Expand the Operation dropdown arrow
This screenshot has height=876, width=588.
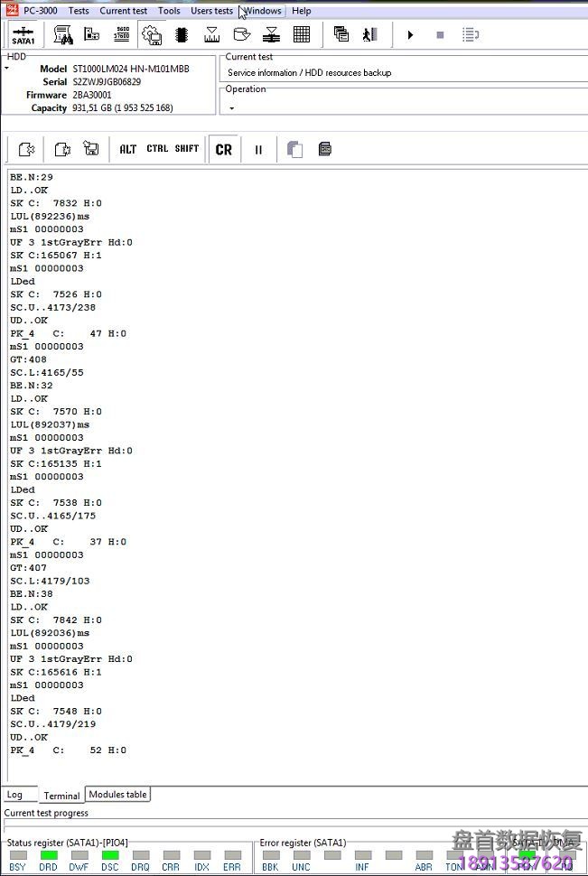point(231,108)
